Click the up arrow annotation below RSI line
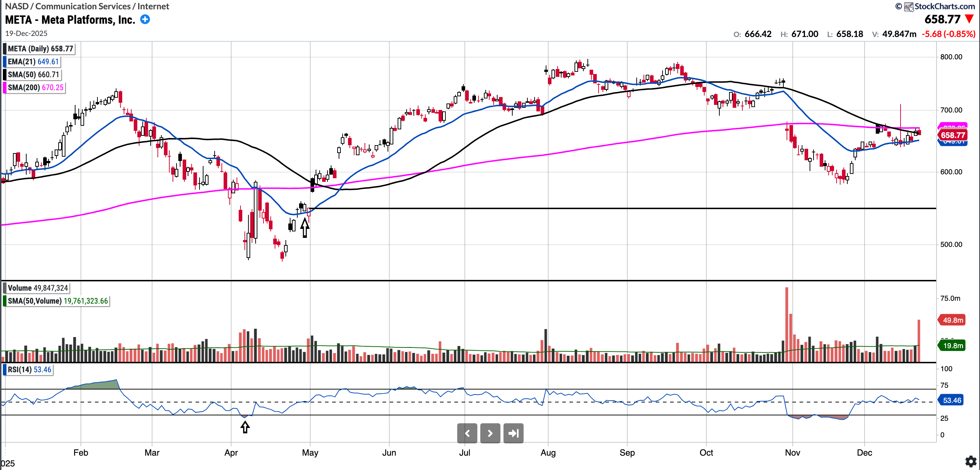The width and height of the screenshot is (980, 470). pyautogui.click(x=245, y=427)
